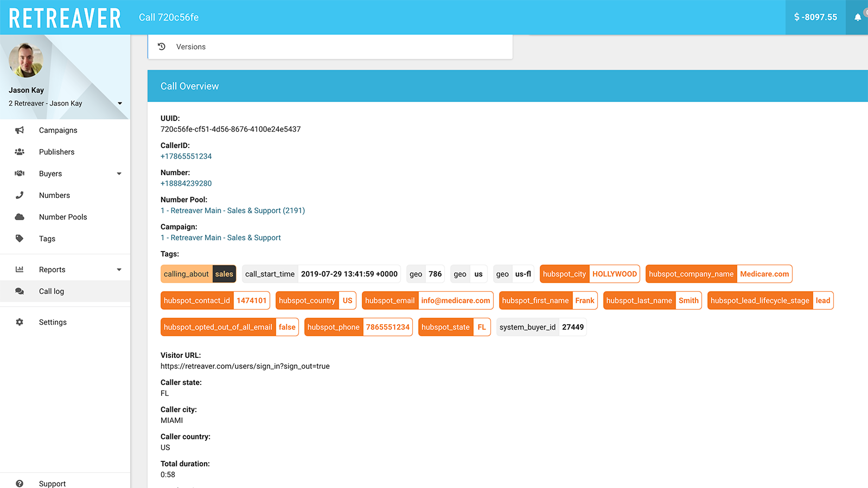Open the Versions history panel
868x488 pixels.
190,47
